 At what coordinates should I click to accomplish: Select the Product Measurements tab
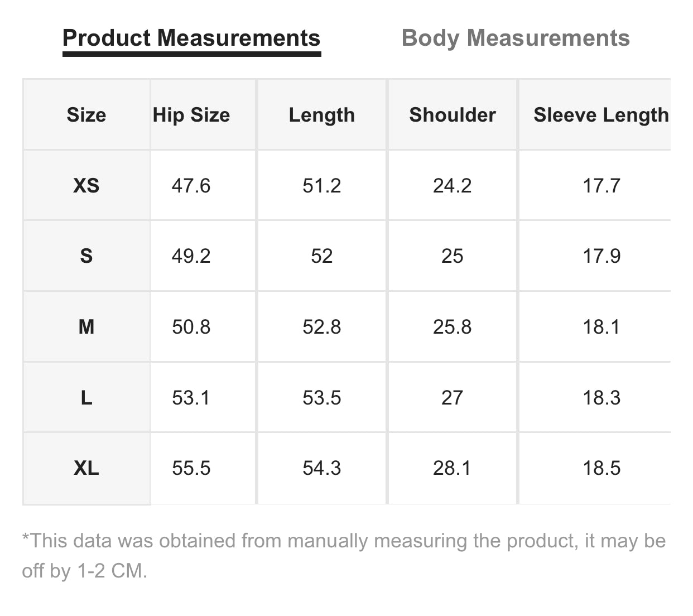[191, 38]
